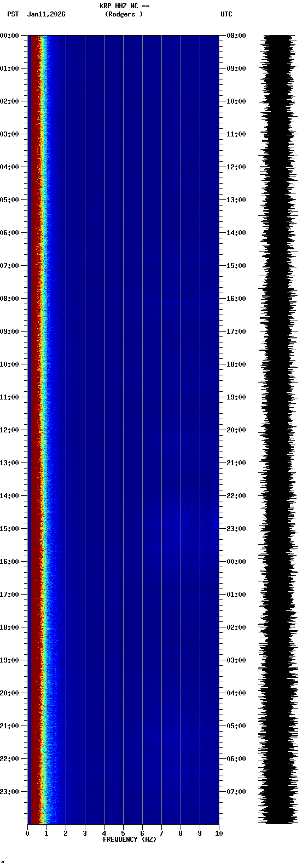Click the 17:00 PST time label

click(x=9, y=595)
